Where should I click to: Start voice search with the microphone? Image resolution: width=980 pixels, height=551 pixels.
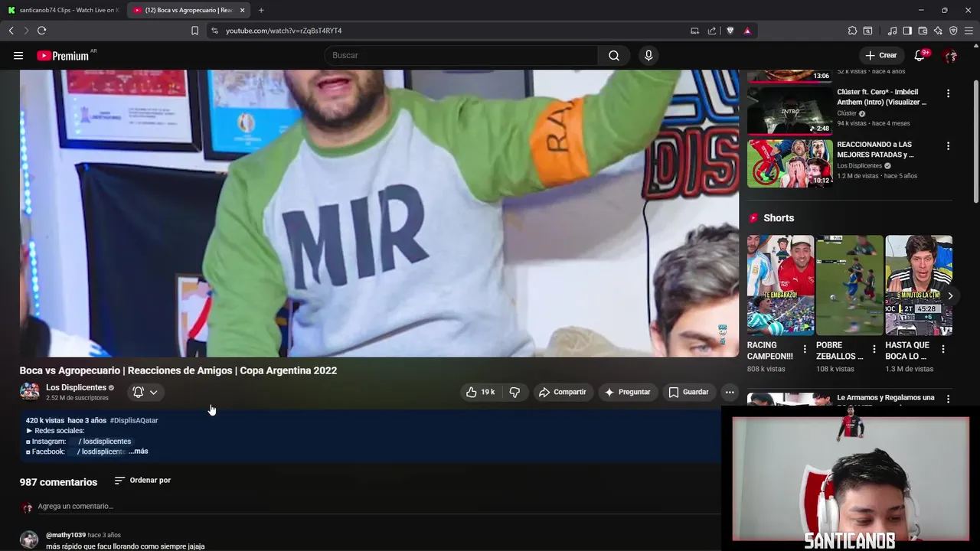tap(648, 55)
